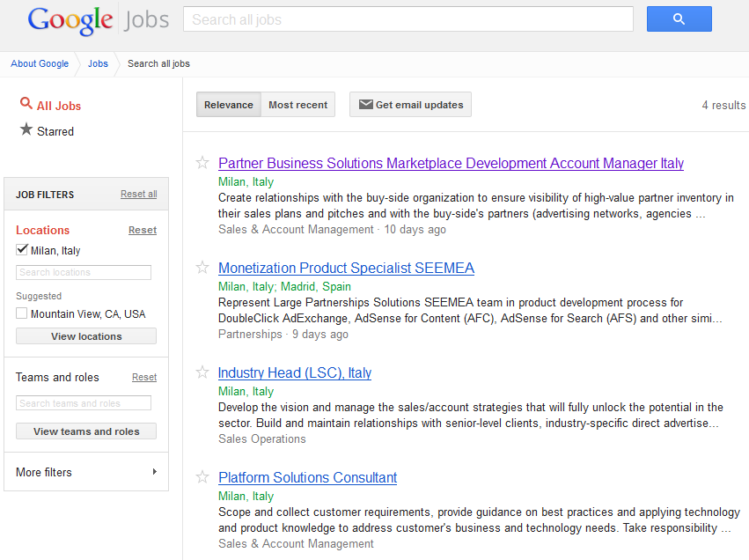Star the Partner Business Solutions job listing

tap(202, 162)
